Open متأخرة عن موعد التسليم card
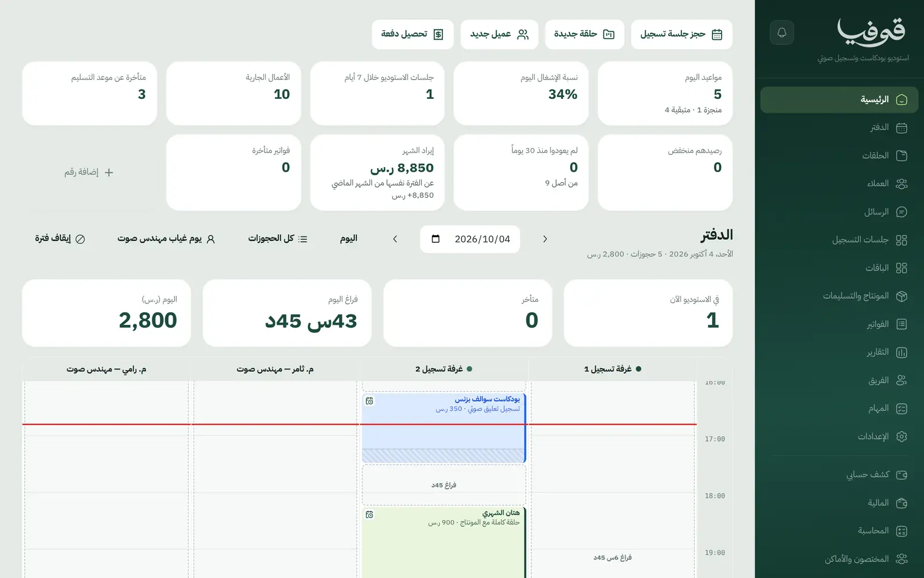924x578 pixels. [90, 94]
